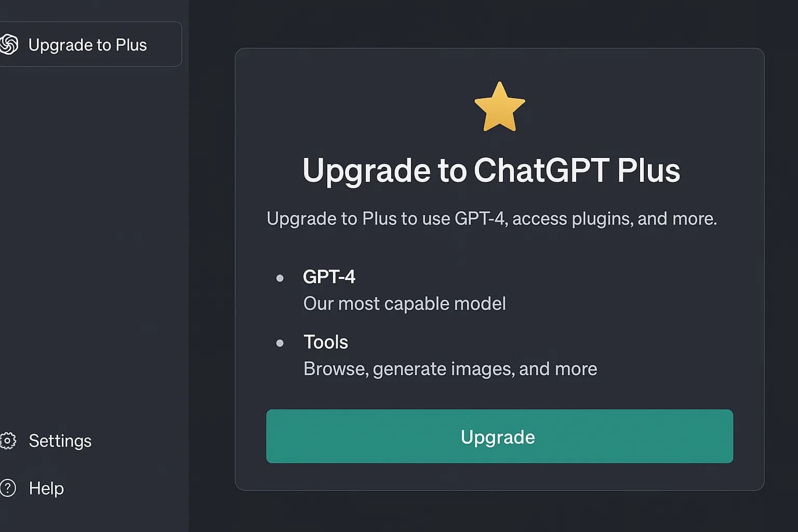Click the gear icon beside the Settings label
The height and width of the screenshot is (532, 798).
pyautogui.click(x=7, y=441)
